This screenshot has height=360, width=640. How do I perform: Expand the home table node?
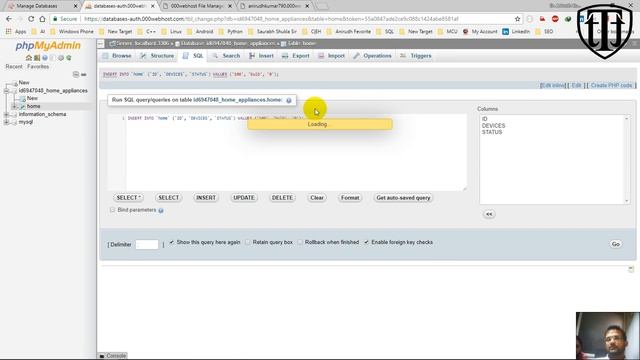pos(14,107)
